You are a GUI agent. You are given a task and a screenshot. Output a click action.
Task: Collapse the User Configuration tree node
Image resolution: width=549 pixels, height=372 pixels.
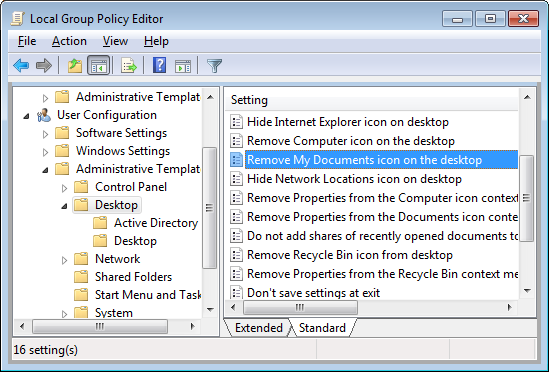click(26, 116)
